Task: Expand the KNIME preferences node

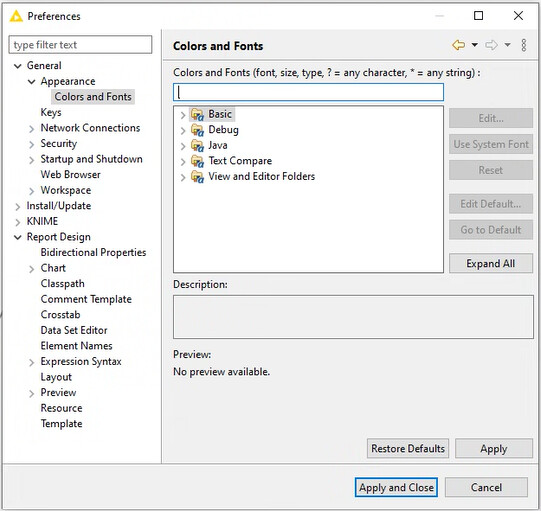Action: click(18, 222)
